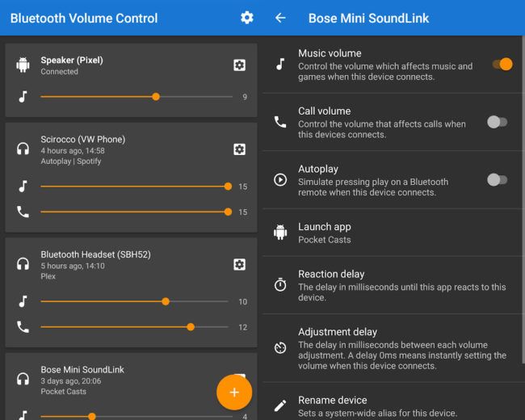The height and width of the screenshot is (420, 525).
Task: Click volume value '9' on Speaker card
Action: (245, 97)
